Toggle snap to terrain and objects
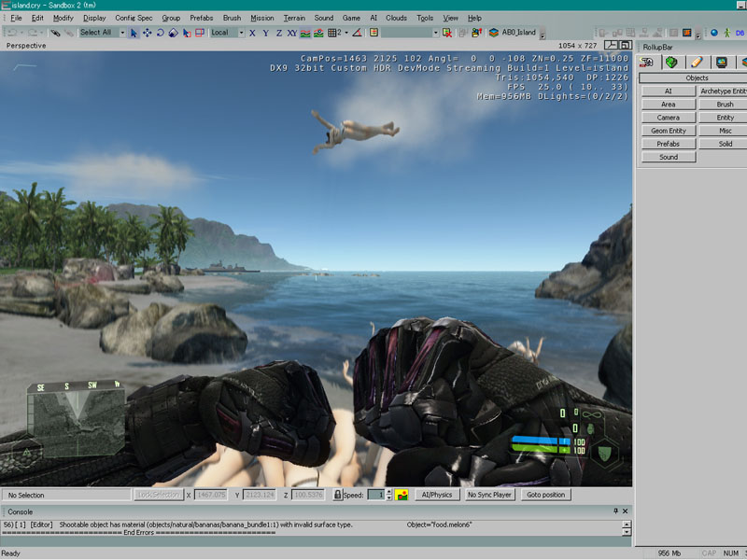 point(318,33)
